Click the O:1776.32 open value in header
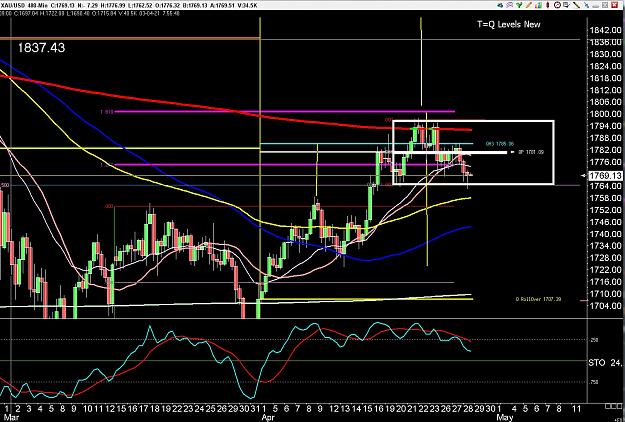This screenshot has height=422, width=625. point(169,5)
